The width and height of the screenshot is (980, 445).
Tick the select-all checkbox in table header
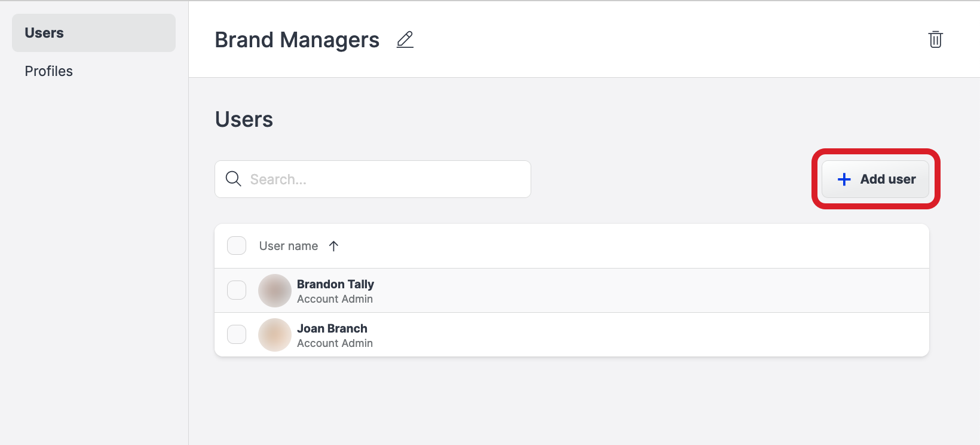[237, 246]
